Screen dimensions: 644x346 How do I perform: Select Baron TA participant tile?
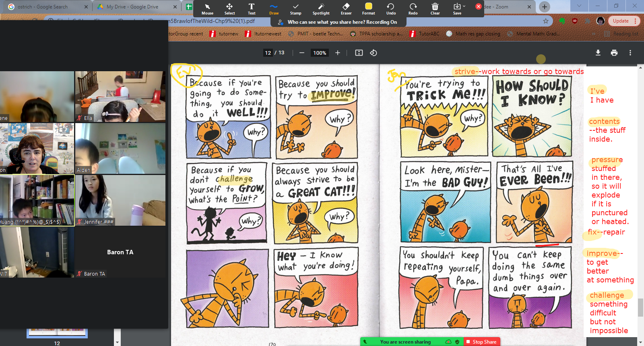tap(120, 252)
